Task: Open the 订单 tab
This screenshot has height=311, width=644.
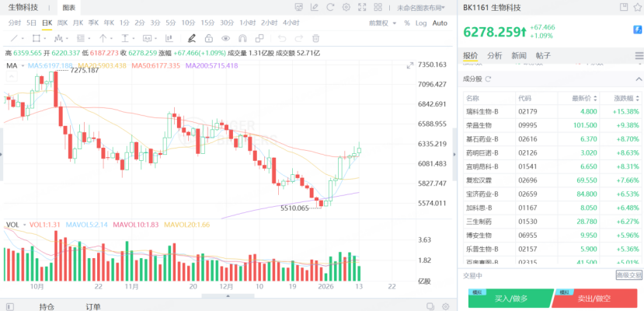Action: pos(93,306)
